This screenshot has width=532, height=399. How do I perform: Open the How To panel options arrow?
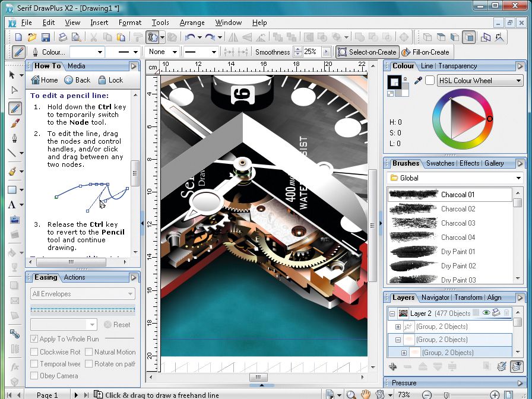[x=134, y=66]
